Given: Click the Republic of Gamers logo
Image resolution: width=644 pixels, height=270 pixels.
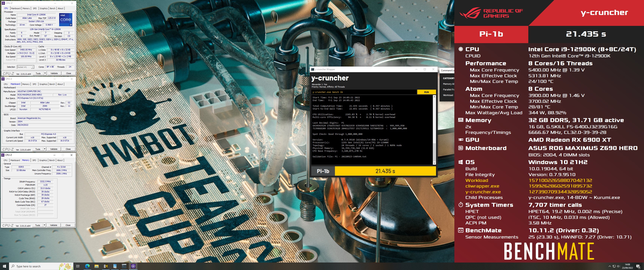Looking at the screenshot, I should point(491,13).
